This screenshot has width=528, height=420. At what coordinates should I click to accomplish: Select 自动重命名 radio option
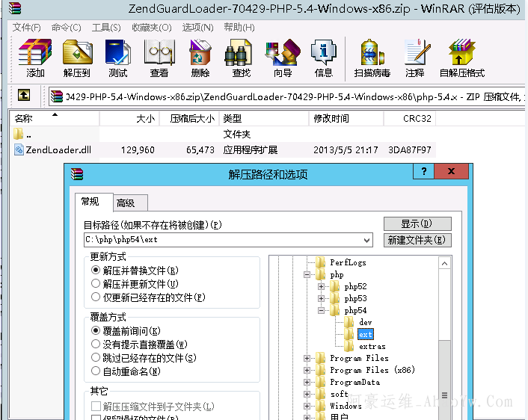[96, 371]
